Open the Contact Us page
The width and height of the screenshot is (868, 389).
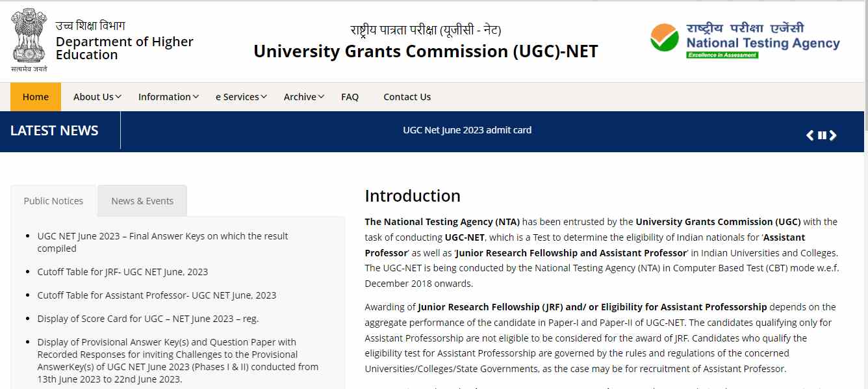click(407, 97)
